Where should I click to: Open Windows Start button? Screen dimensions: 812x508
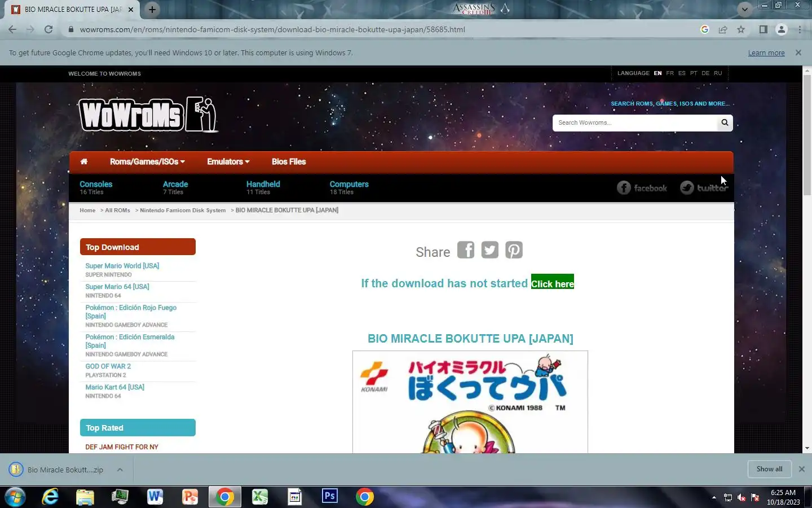click(15, 497)
